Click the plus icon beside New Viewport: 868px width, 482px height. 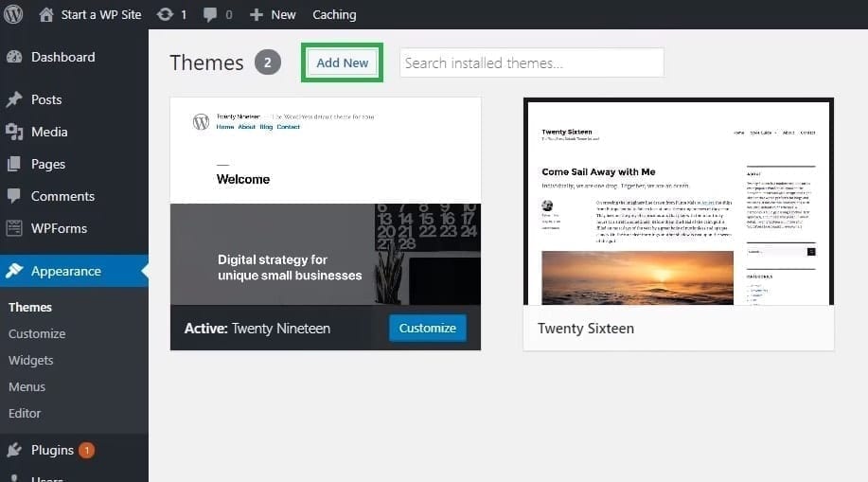click(256, 15)
